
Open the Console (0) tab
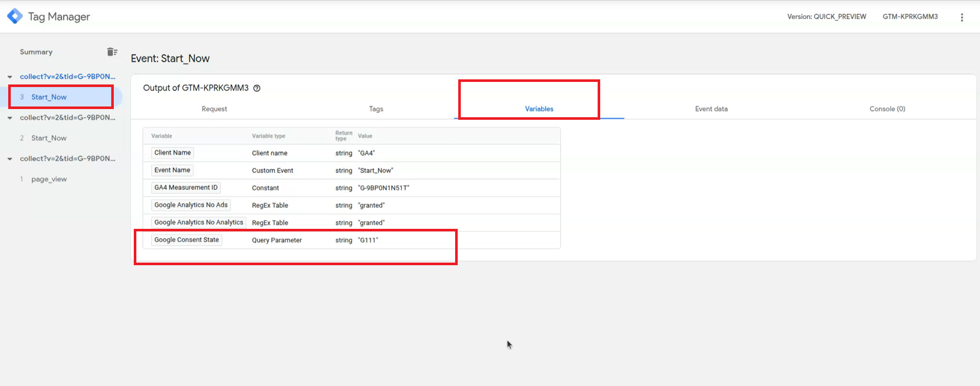point(887,109)
